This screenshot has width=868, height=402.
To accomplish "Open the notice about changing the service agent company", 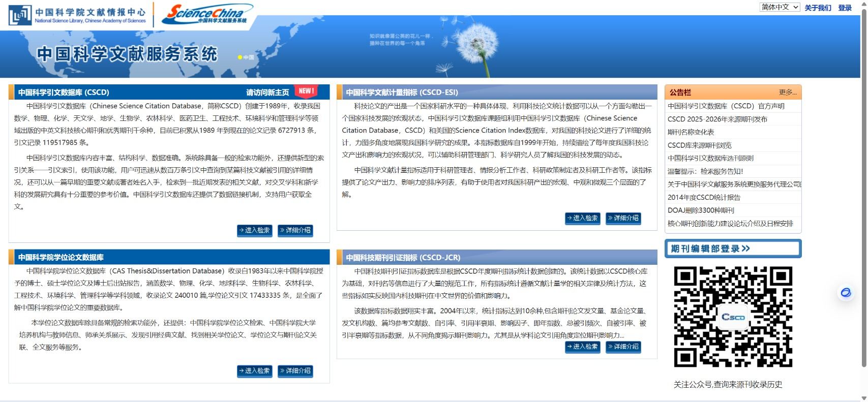I will pos(734,184).
